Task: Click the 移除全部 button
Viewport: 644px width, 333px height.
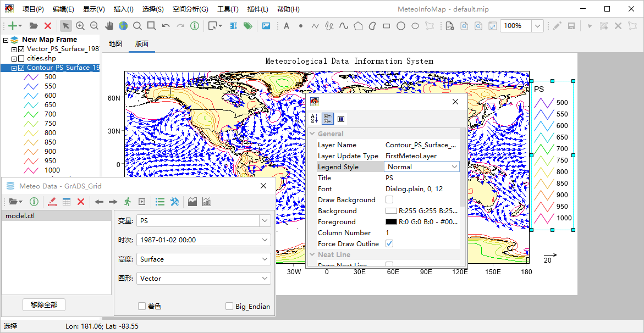Action: (44, 304)
